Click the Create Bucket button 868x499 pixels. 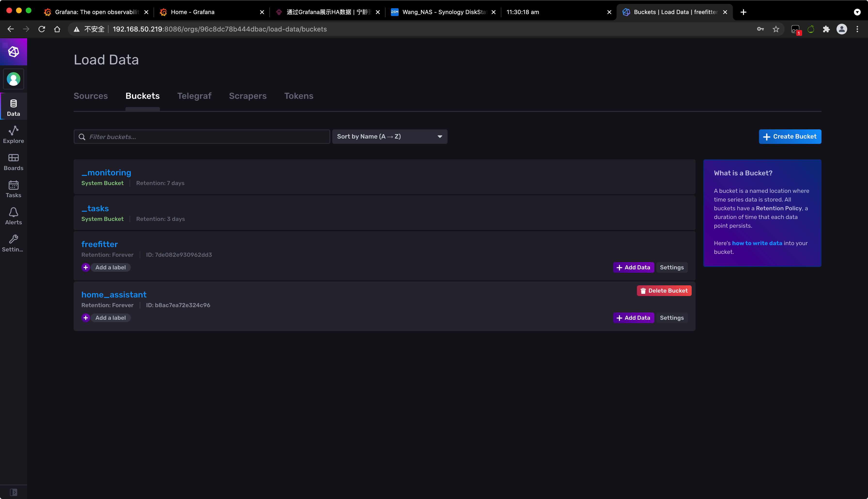click(790, 136)
